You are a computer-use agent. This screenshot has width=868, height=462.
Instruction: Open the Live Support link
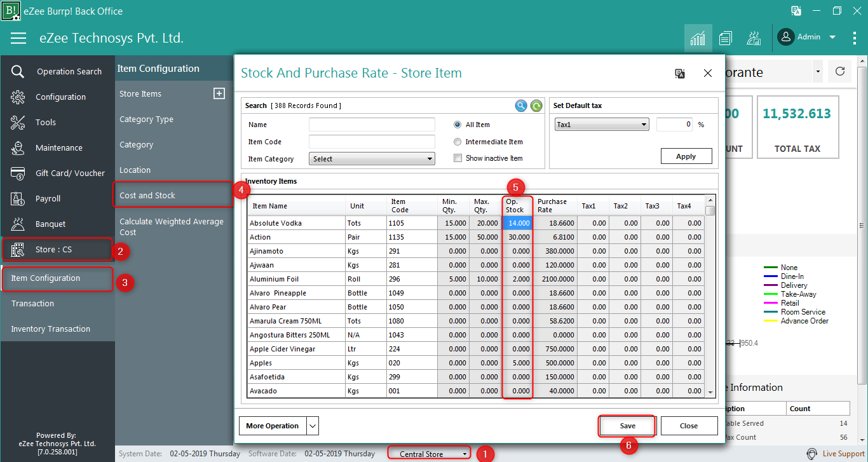tap(843, 454)
